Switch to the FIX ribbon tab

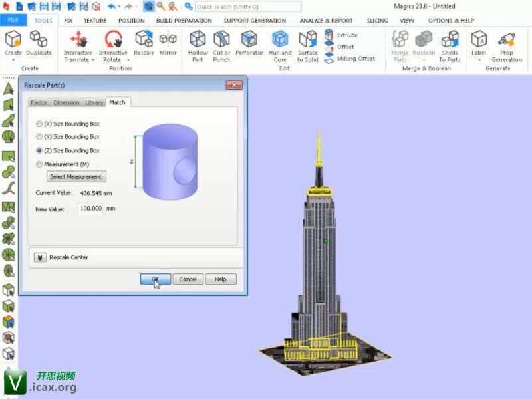pos(68,21)
